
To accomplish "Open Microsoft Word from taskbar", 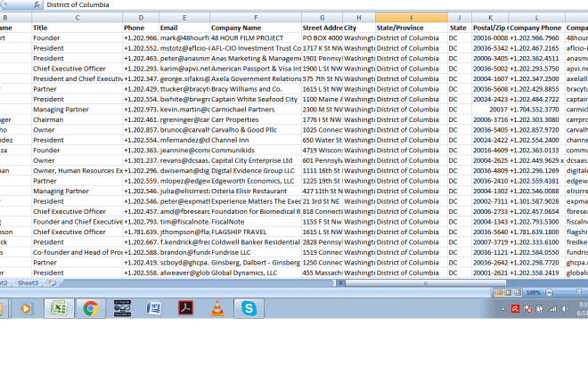I will point(154,308).
